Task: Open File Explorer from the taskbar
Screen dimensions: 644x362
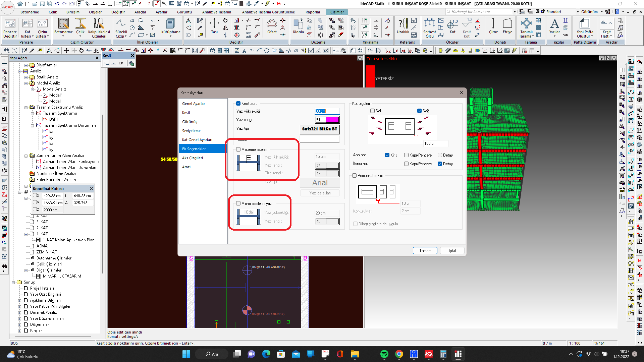Action: [x=355, y=354]
